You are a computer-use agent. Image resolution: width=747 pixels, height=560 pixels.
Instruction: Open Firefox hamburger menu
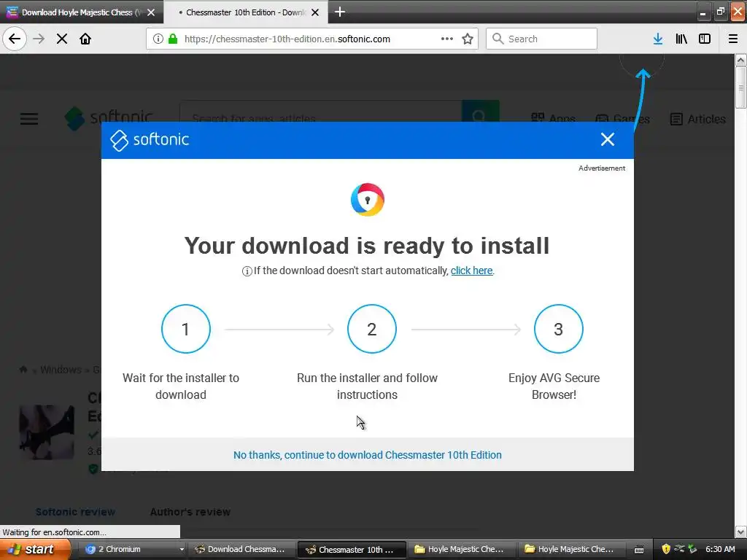pyautogui.click(x=733, y=39)
